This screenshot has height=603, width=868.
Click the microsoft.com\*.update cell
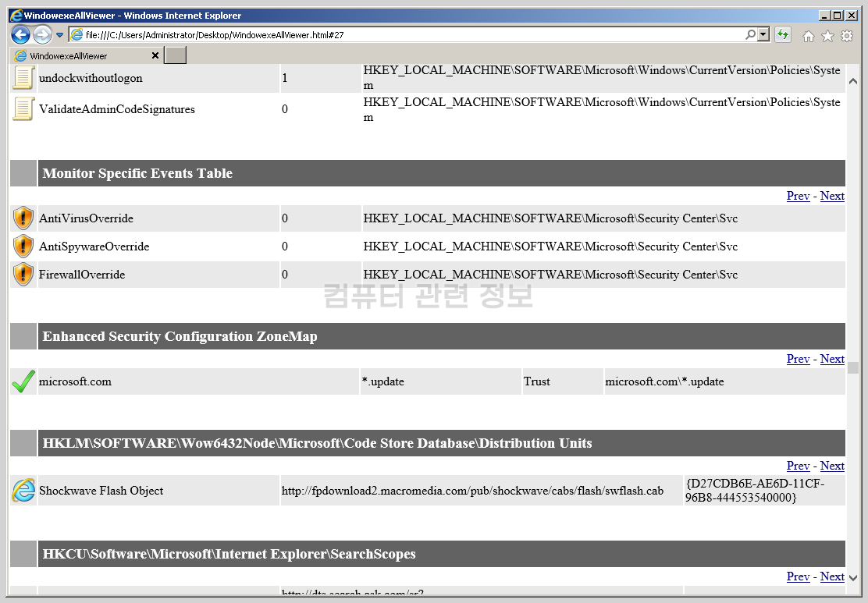click(664, 381)
